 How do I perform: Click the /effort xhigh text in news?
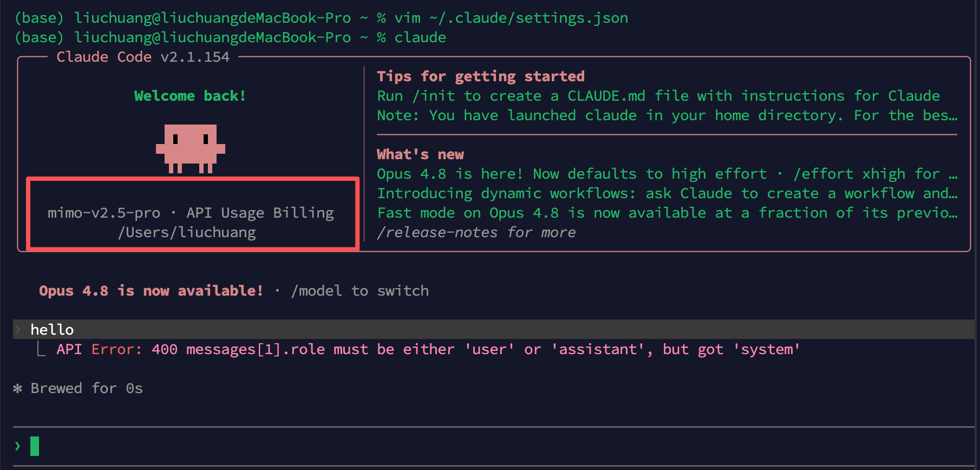coord(849,174)
